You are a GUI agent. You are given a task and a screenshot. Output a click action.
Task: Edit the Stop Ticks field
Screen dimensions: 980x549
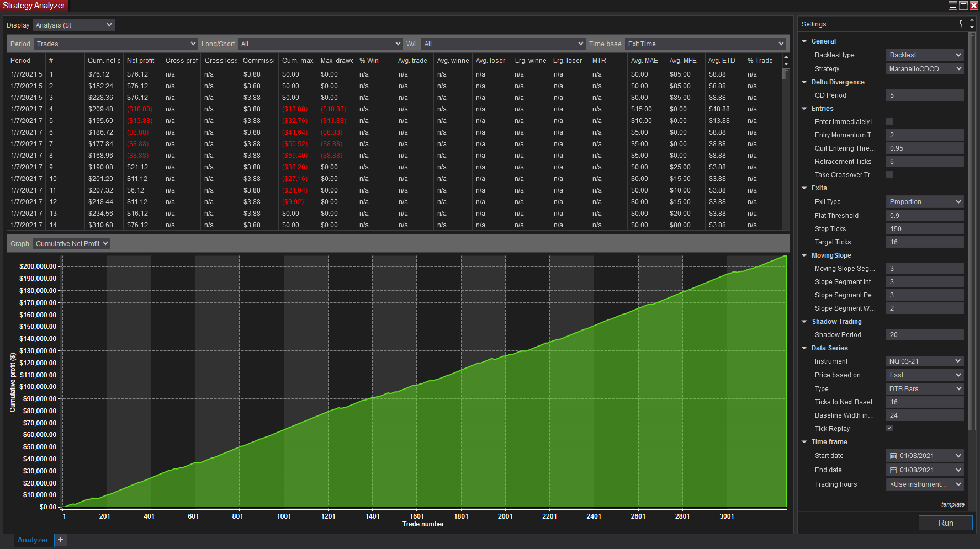coord(925,229)
